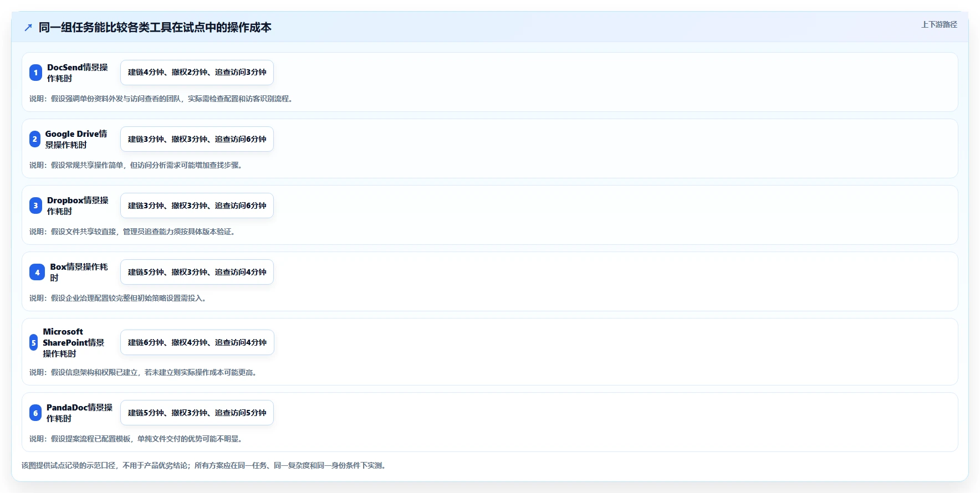Viewport: 980px width, 493px height.
Task: Select the Microsoft SharePoint情景操作耗时 label
Action: [74, 342]
